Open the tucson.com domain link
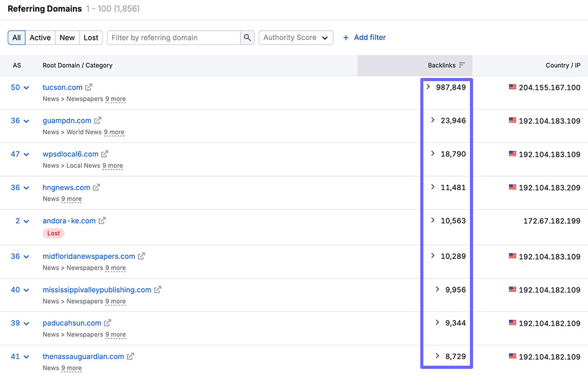Screen dimensions: 588x375 pos(62,87)
